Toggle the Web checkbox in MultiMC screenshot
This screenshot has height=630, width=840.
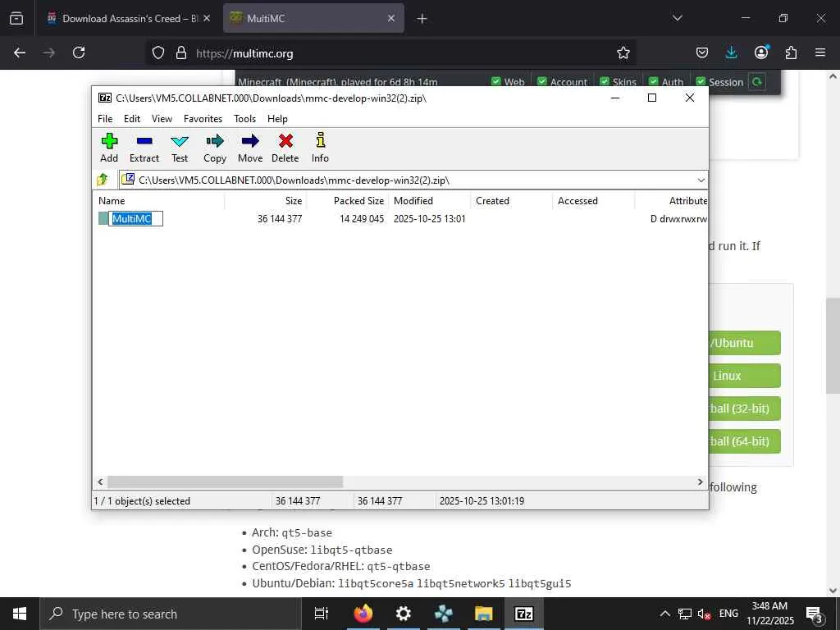(x=495, y=81)
